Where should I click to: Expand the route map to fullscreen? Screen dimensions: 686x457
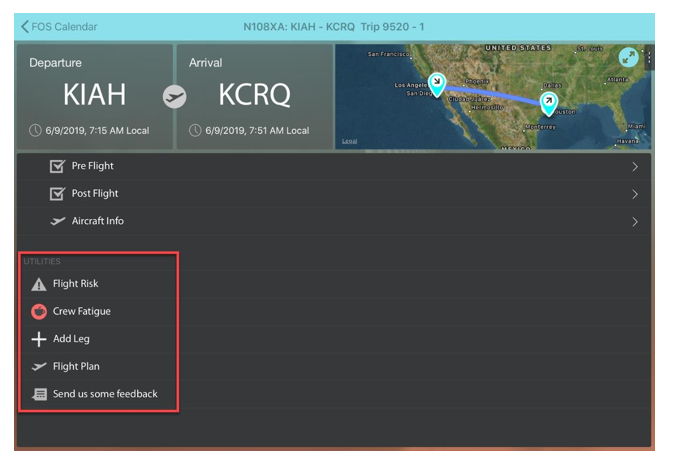tap(627, 58)
